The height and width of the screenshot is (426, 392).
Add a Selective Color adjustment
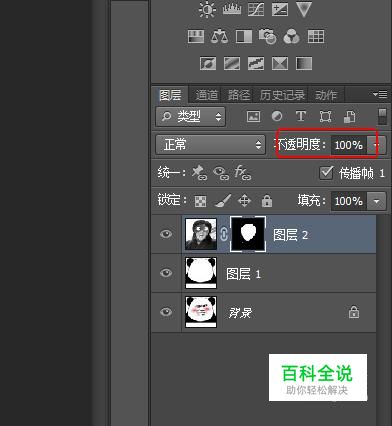click(x=280, y=63)
